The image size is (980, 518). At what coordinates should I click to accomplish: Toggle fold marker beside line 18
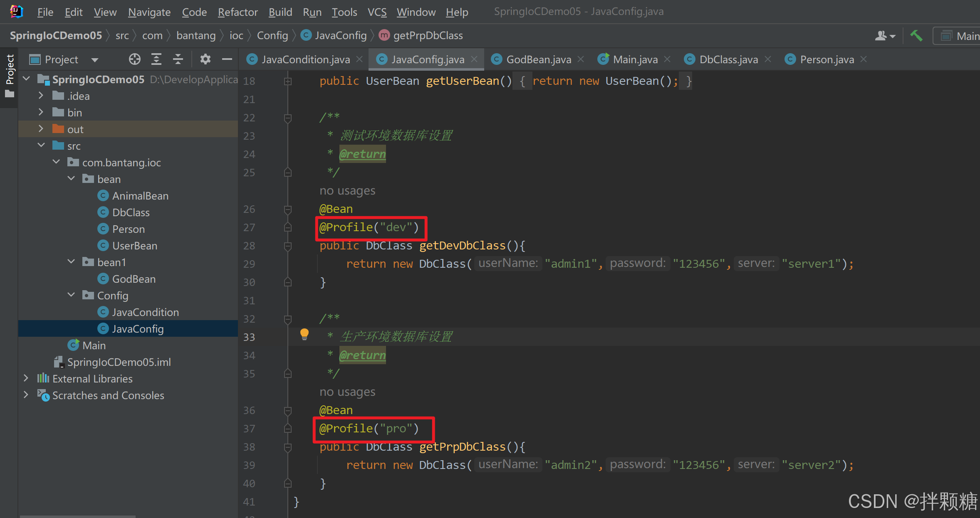[287, 81]
